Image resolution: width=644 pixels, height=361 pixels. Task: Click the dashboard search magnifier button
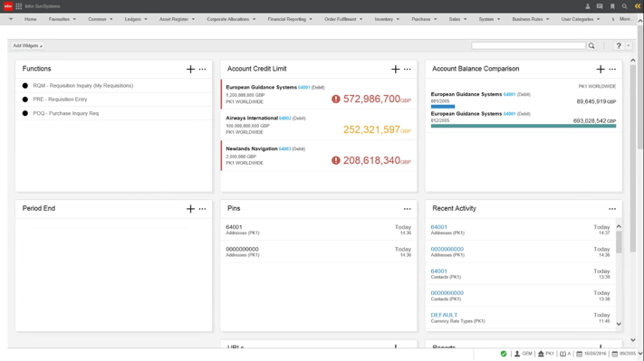tap(591, 45)
